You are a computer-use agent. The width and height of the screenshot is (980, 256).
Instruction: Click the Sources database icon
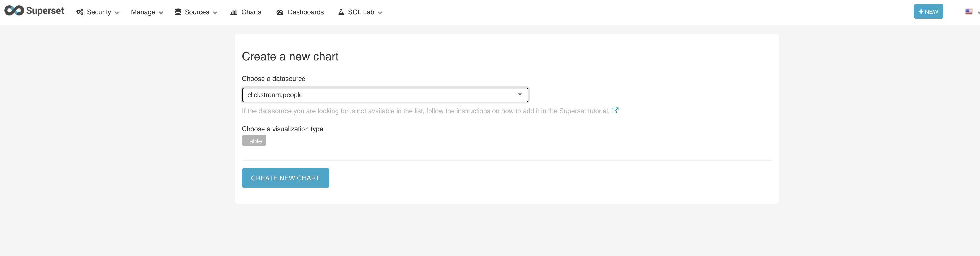[178, 12]
